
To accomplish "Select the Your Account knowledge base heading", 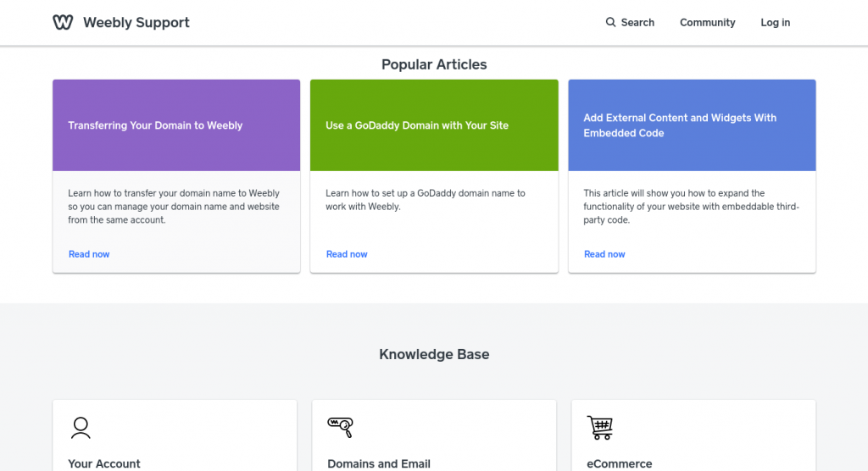I will (104, 464).
